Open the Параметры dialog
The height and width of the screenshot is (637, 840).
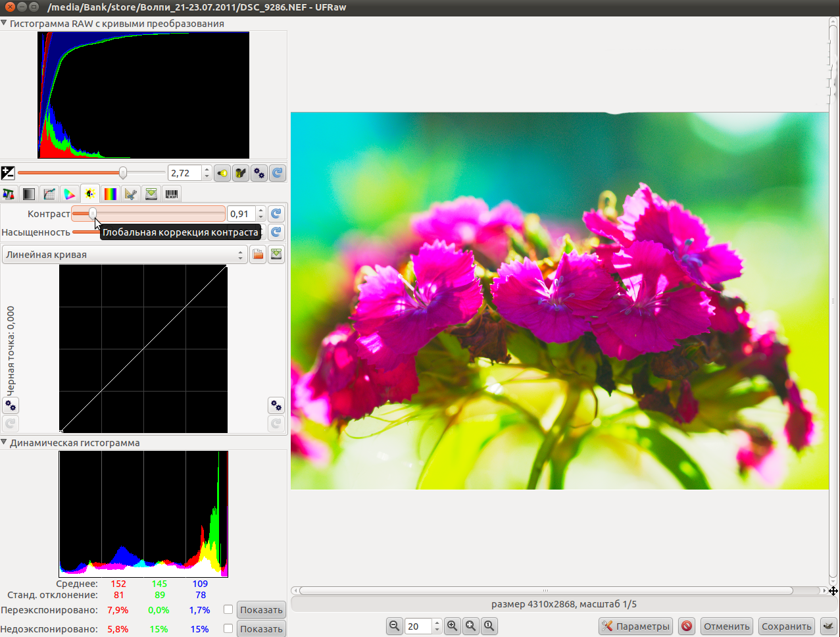point(635,626)
